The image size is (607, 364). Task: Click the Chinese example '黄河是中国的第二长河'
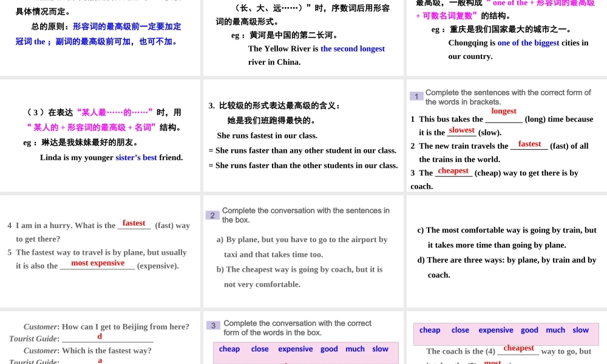tap(294, 35)
